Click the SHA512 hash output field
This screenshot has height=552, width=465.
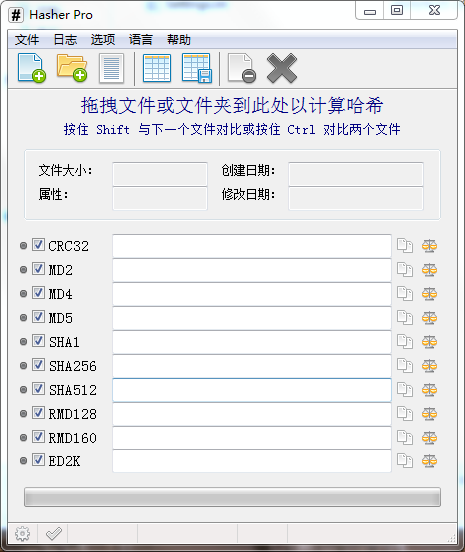click(252, 390)
